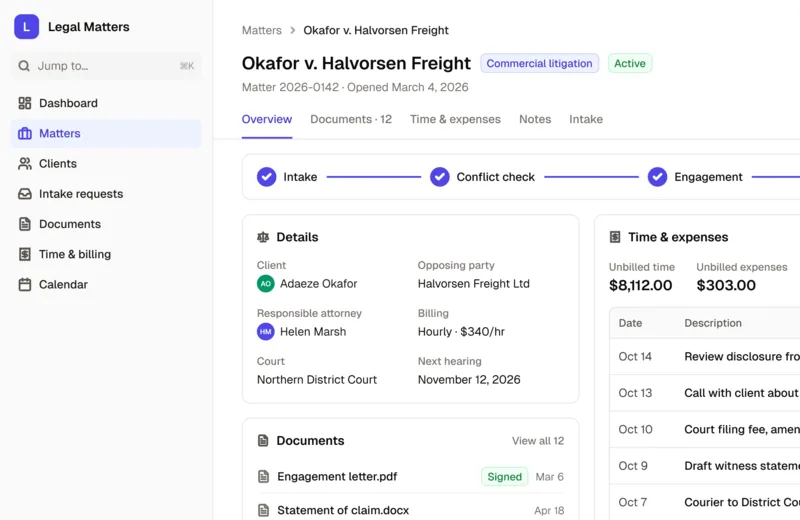Image resolution: width=800 pixels, height=520 pixels.
Task: Select the Oct 10 court filing fee row
Action: [705, 429]
